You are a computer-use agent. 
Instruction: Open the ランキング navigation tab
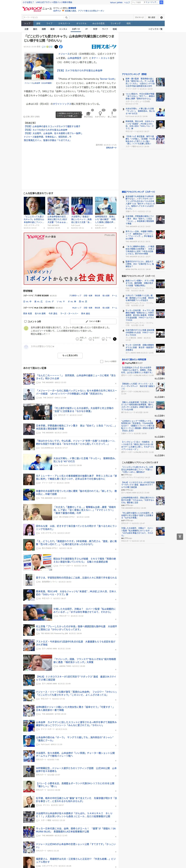pos(116,24)
